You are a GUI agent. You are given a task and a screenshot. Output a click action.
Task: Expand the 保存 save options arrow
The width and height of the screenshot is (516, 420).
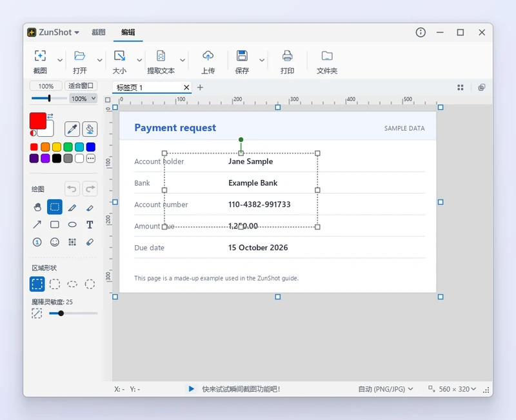[x=262, y=60]
